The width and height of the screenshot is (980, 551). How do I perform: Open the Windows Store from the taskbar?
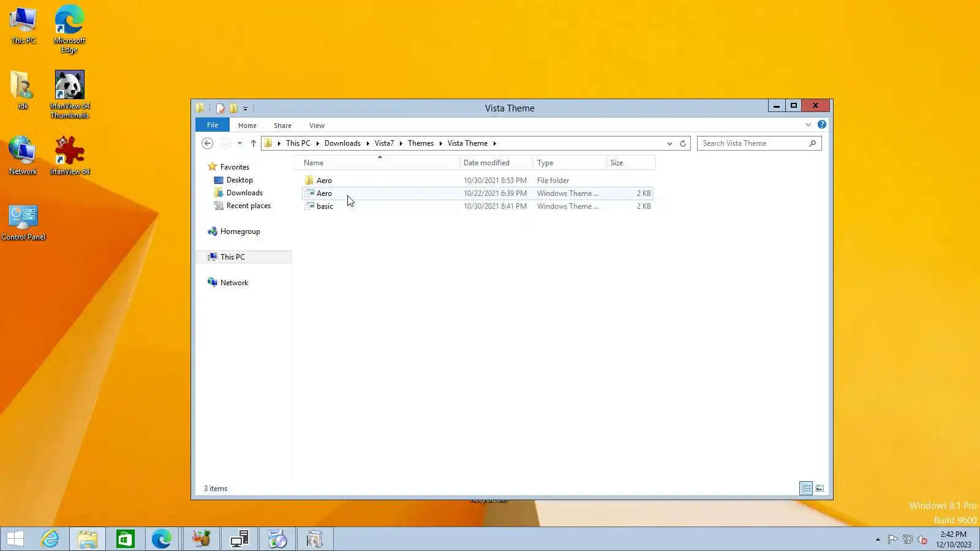click(x=125, y=539)
